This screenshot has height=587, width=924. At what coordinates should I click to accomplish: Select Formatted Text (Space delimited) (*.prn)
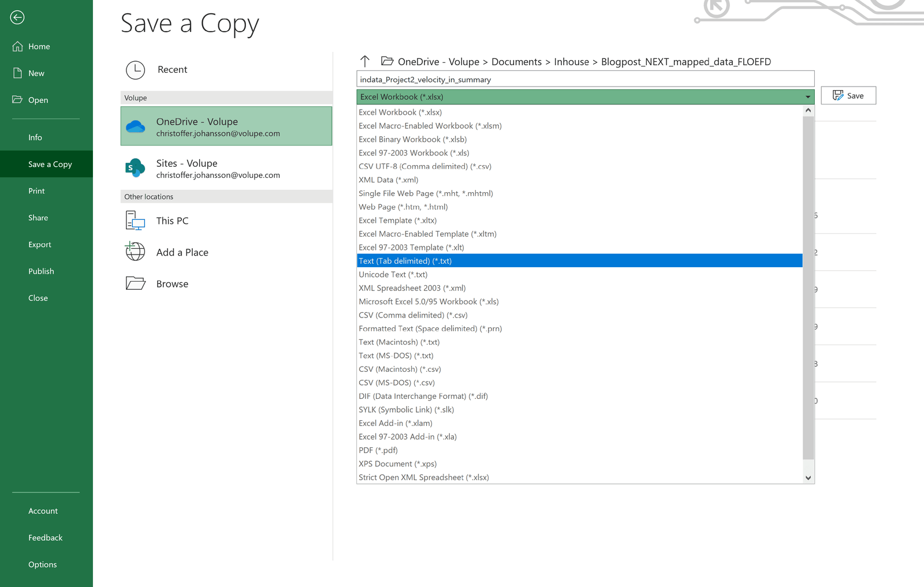pos(580,328)
